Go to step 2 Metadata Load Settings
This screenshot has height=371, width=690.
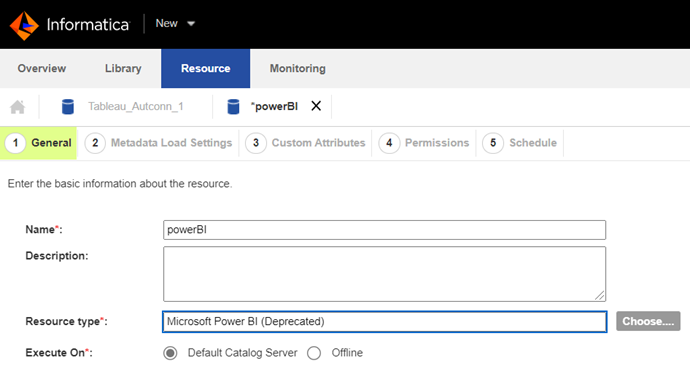pos(158,143)
